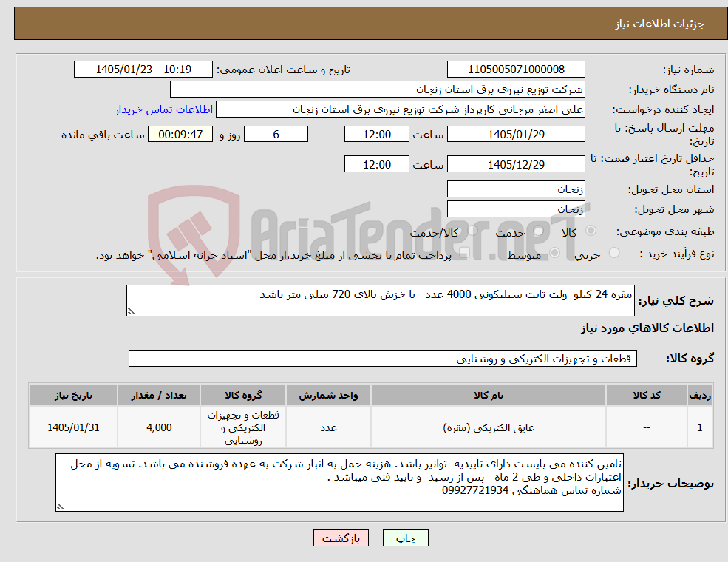The height and width of the screenshot is (562, 728).
Task: Click the اطلاعات کالاهای مورد نیاز heading
Action: 647,328
